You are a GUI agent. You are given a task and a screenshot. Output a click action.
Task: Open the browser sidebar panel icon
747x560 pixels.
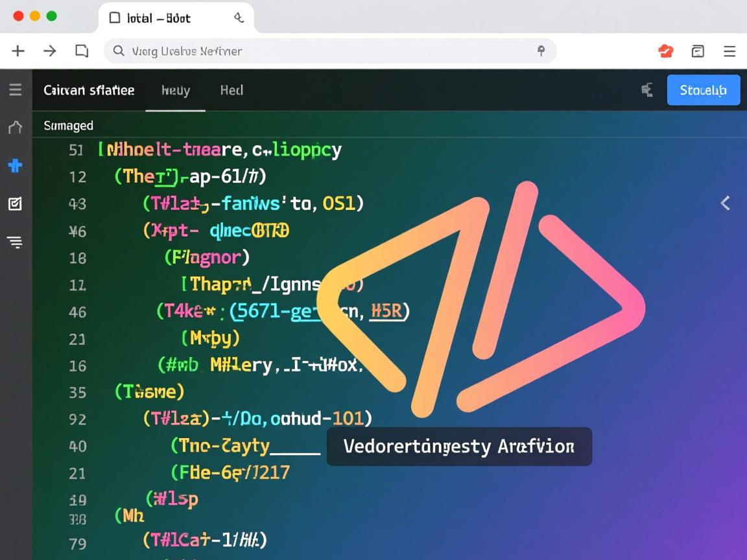pyautogui.click(x=698, y=51)
